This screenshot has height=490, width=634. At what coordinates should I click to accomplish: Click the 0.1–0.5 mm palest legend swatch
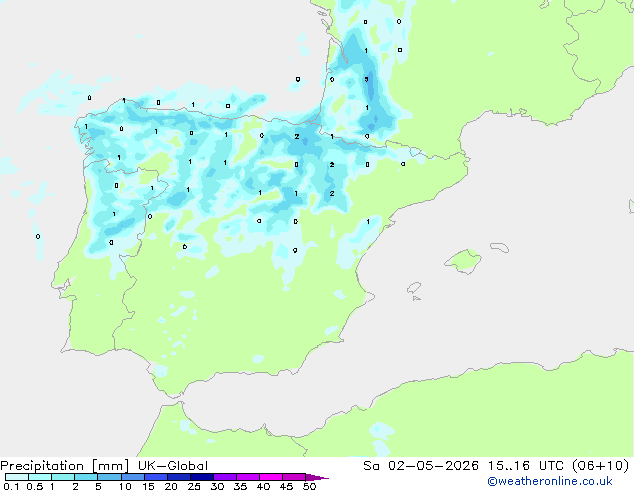(x=17, y=477)
